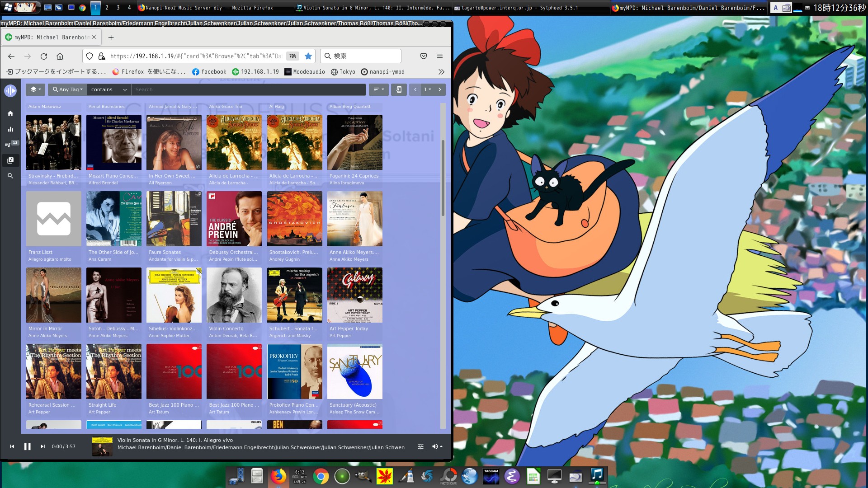This screenshot has height=488, width=868.
Task: Go to the previous track
Action: tap(12, 446)
